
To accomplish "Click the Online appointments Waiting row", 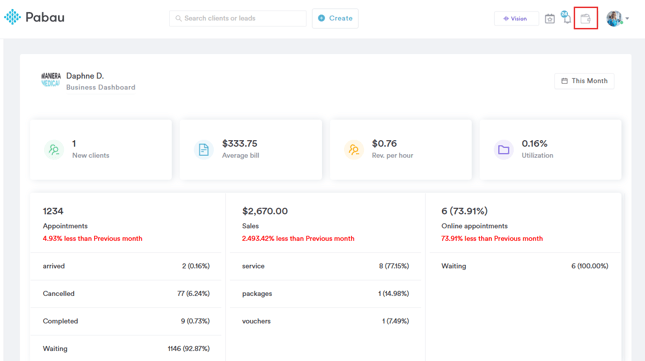I will tap(525, 266).
